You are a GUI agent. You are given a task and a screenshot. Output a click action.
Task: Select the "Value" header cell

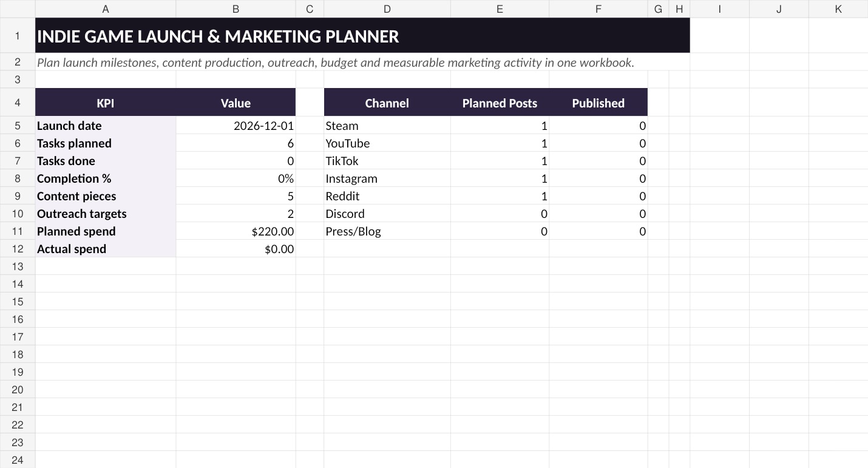(x=236, y=103)
